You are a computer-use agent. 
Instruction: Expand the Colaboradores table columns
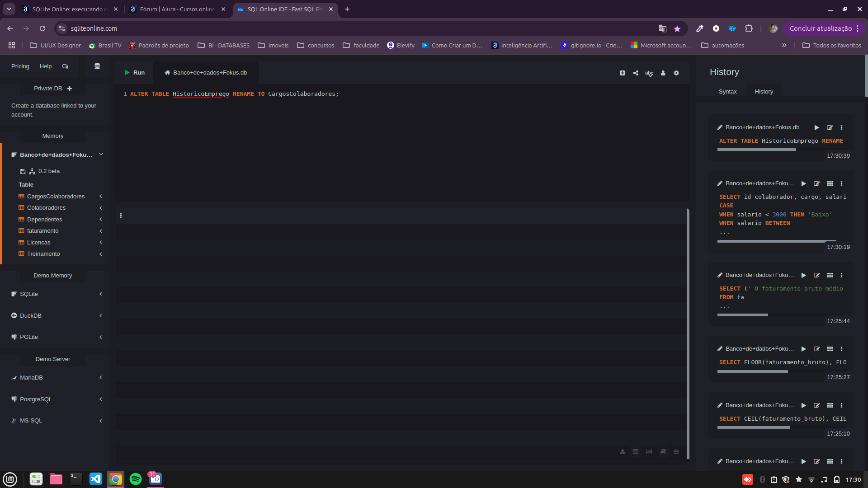coord(101,208)
